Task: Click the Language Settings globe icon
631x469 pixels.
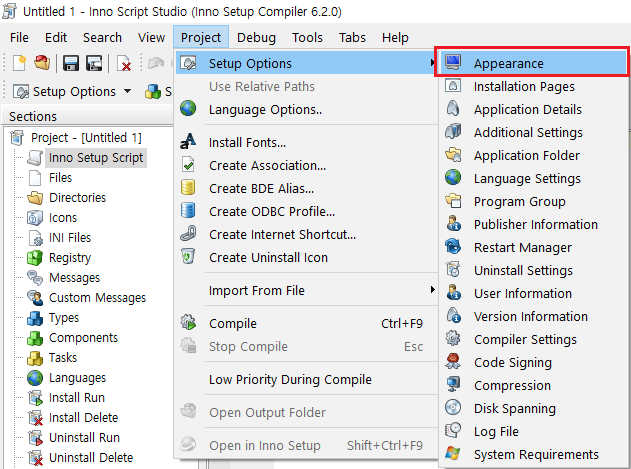Action: pos(453,178)
